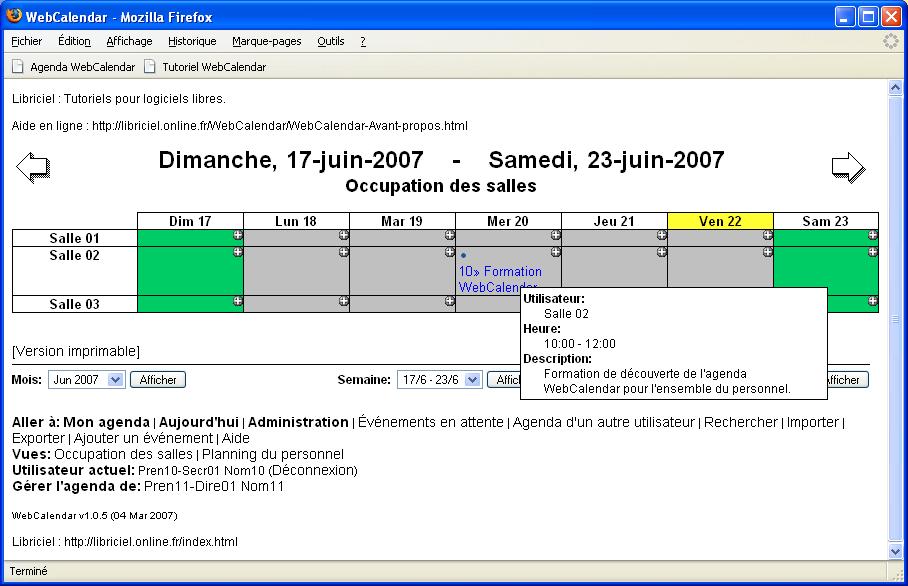Add event for Salle 01 on Dim 17
908x586 pixels.
pos(237,235)
